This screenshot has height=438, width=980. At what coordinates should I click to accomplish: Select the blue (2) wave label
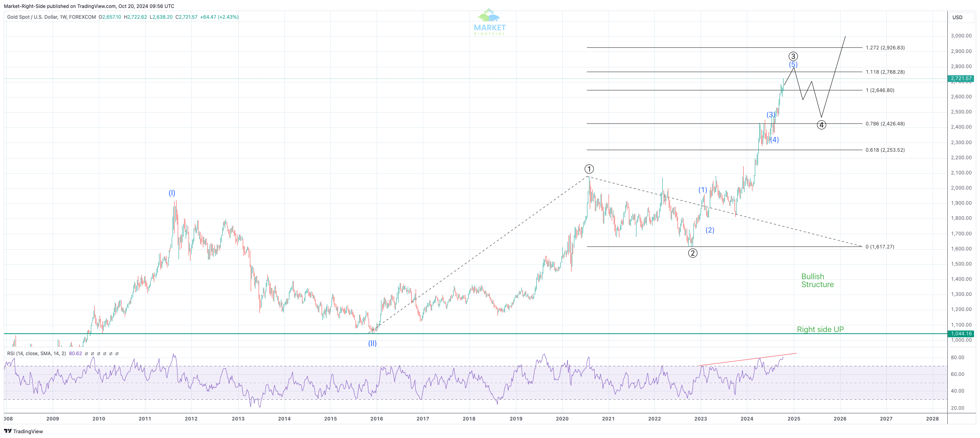coord(710,230)
